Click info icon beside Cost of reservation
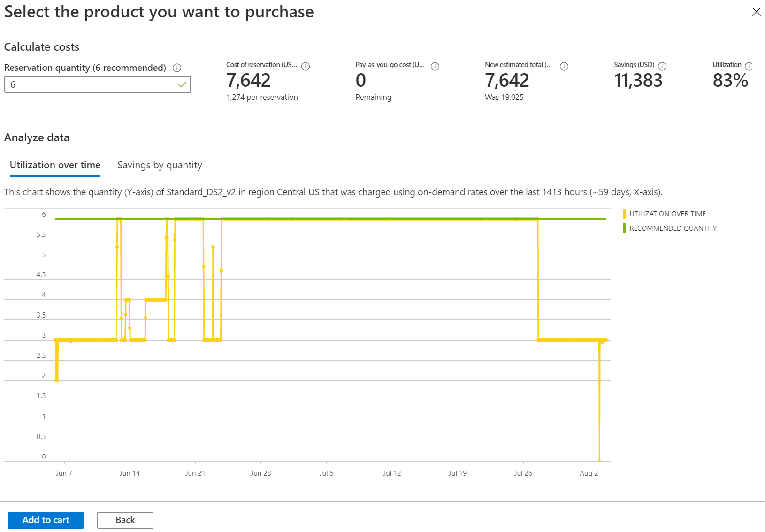The image size is (765, 532). 306,67
